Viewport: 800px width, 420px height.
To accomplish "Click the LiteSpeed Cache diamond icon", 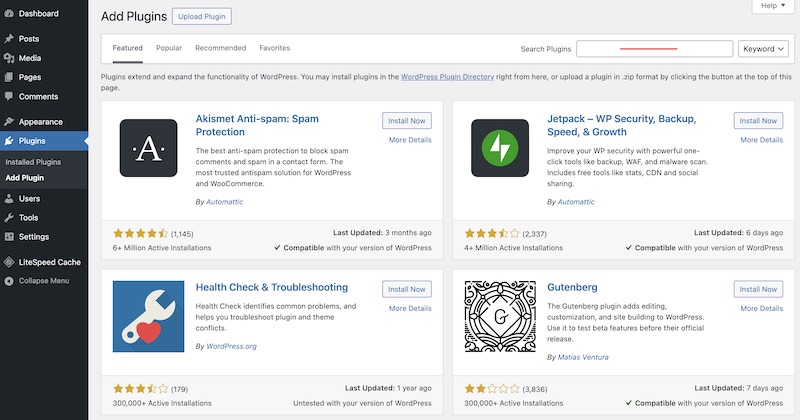I will (x=9, y=262).
